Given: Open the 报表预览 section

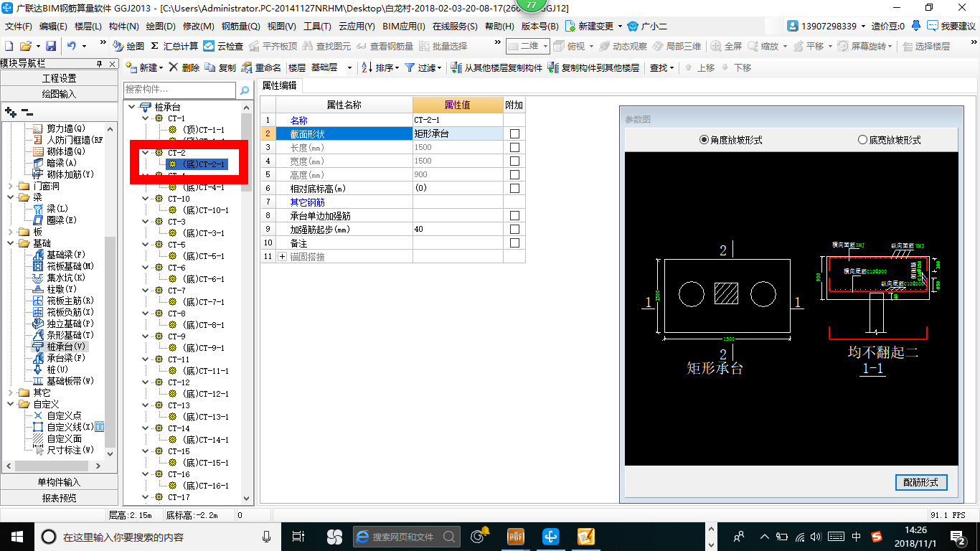Looking at the screenshot, I should [x=59, y=497].
